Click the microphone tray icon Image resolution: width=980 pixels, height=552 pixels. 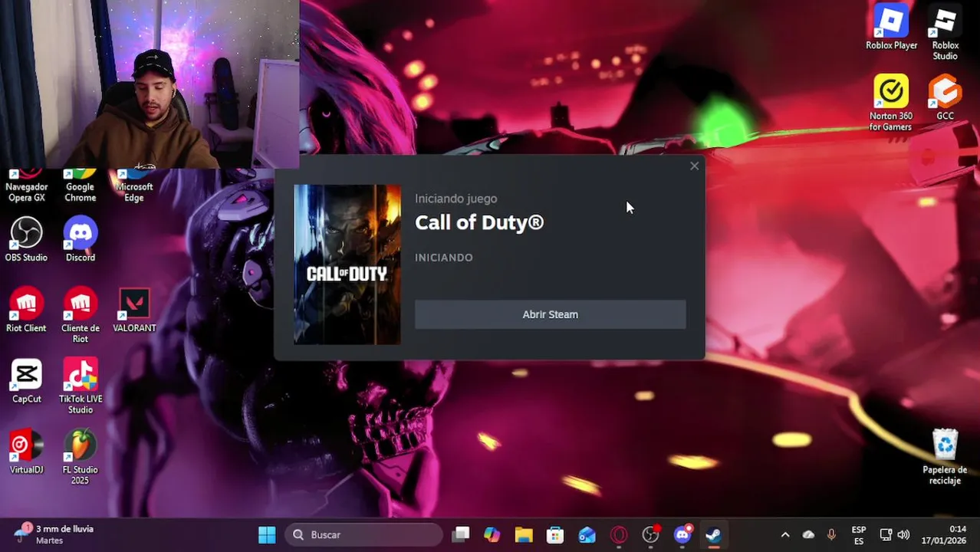click(x=831, y=534)
